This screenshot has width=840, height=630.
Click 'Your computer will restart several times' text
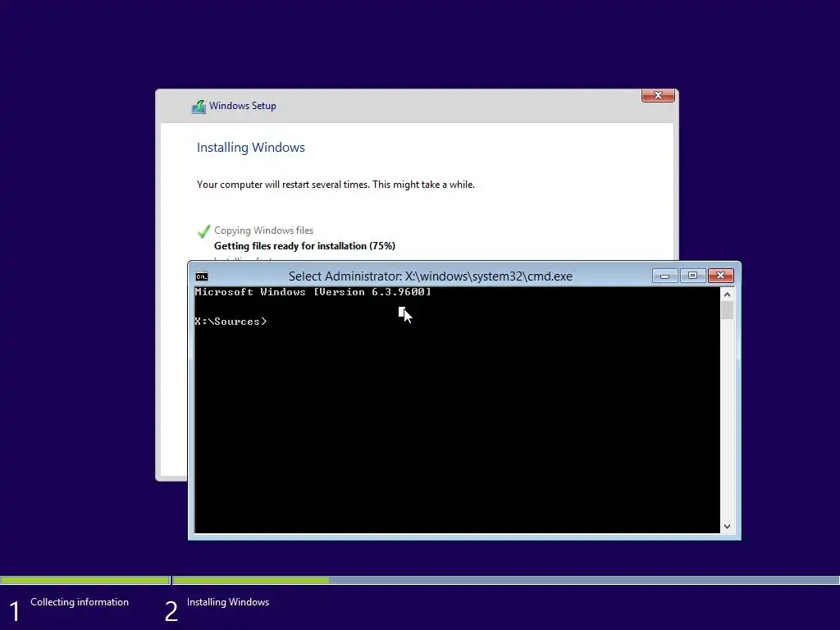coord(336,185)
